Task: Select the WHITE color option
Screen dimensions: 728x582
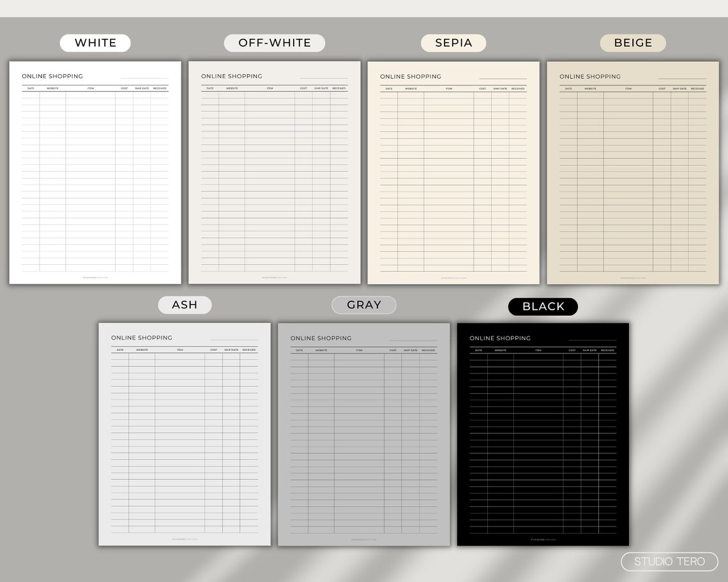Action: [95, 43]
